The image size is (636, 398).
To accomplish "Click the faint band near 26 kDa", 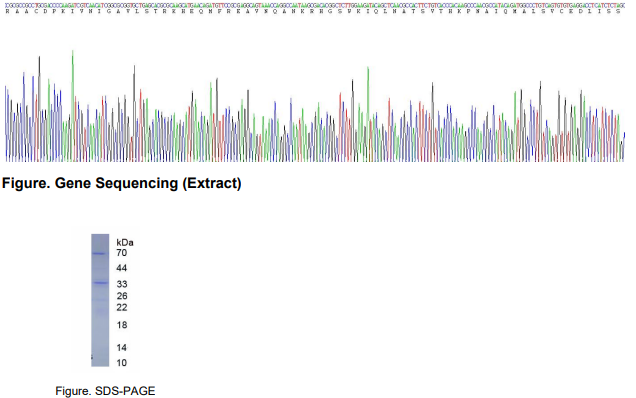I will point(100,300).
